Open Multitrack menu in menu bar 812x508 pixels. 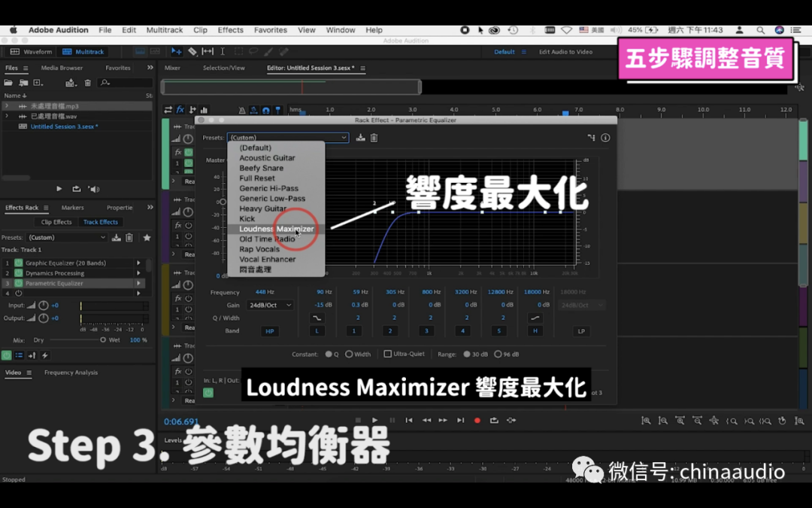point(164,30)
